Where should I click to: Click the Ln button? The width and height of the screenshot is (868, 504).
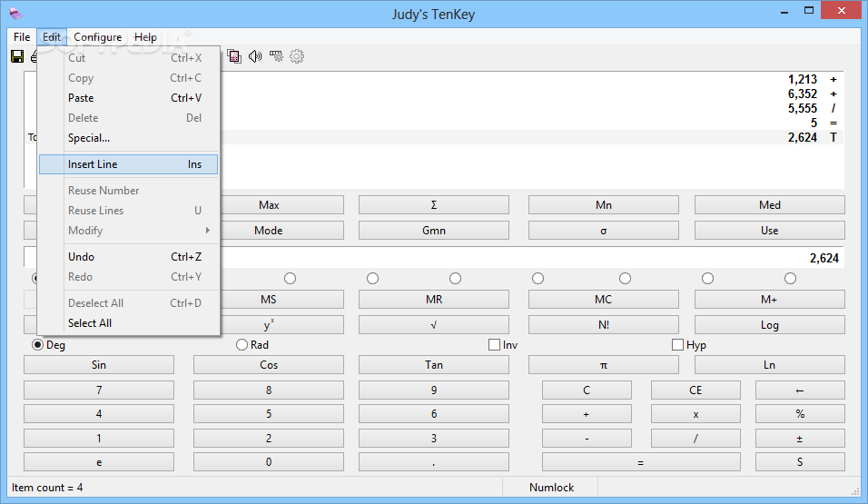tap(769, 365)
